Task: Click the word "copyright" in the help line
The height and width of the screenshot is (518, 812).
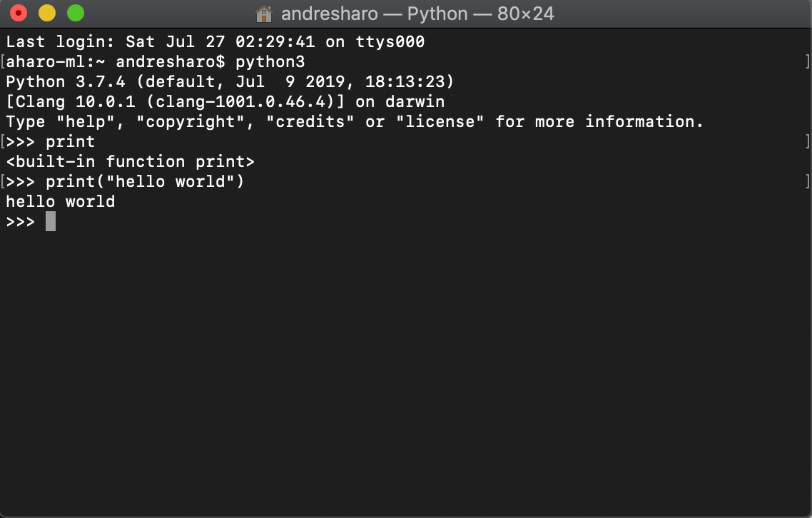Action: pyautogui.click(x=191, y=121)
